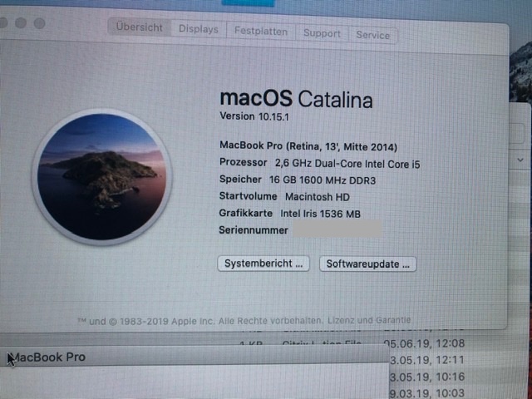Screen dimensions: 532x399
Task: Click the Version 10.15.1 text
Action: 254,116
